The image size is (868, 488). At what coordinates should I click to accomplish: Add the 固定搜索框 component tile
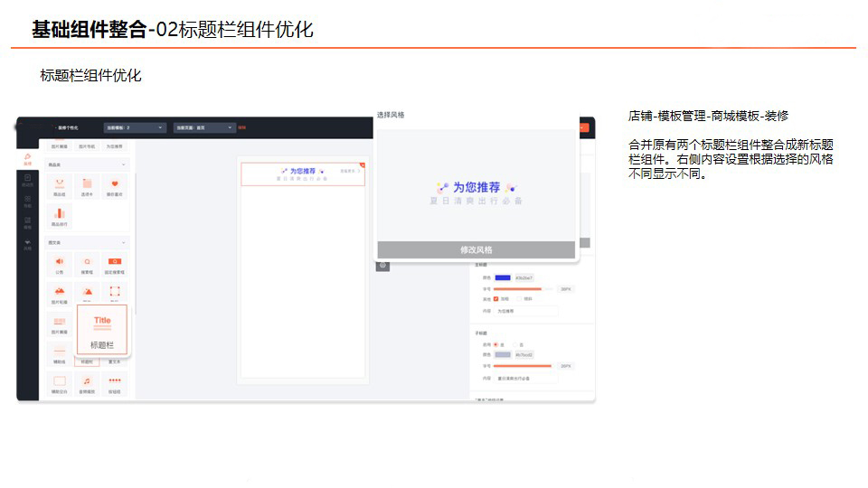115,265
